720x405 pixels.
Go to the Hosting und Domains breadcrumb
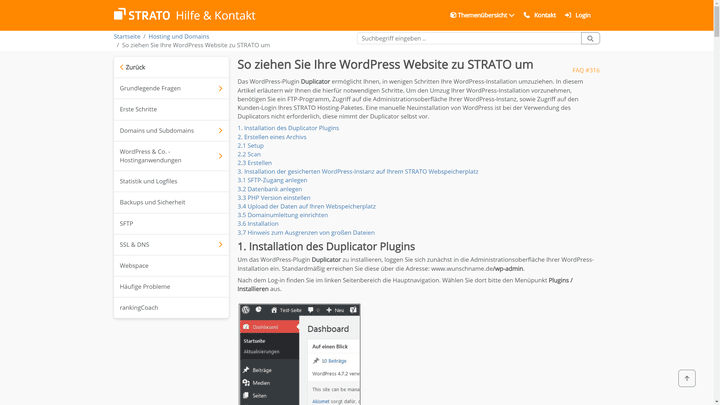click(179, 36)
